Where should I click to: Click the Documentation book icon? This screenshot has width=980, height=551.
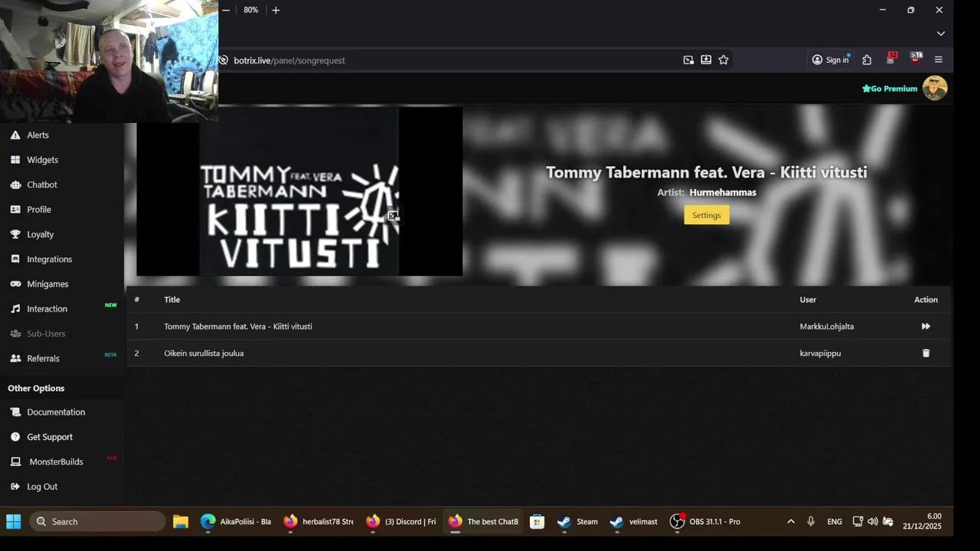point(15,412)
